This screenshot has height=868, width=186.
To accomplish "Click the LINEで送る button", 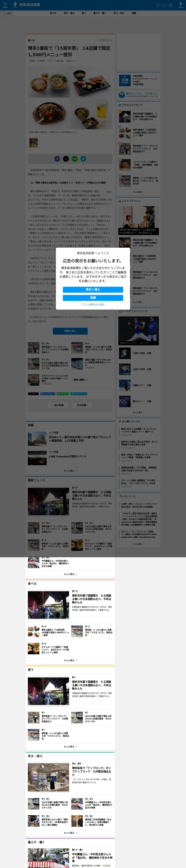I will click(63, 393).
